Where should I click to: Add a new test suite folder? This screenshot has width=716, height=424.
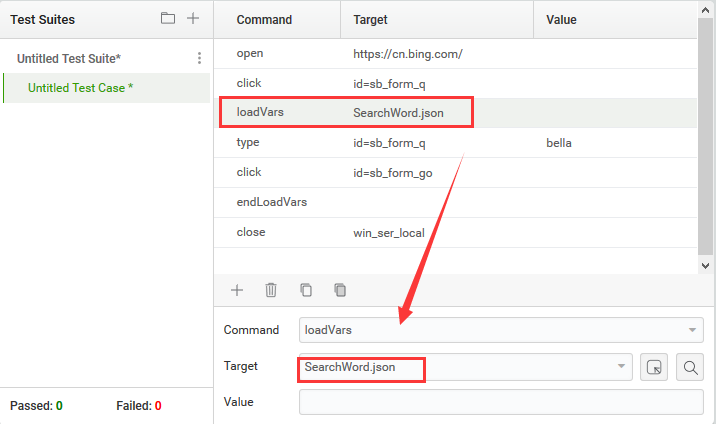(x=167, y=18)
